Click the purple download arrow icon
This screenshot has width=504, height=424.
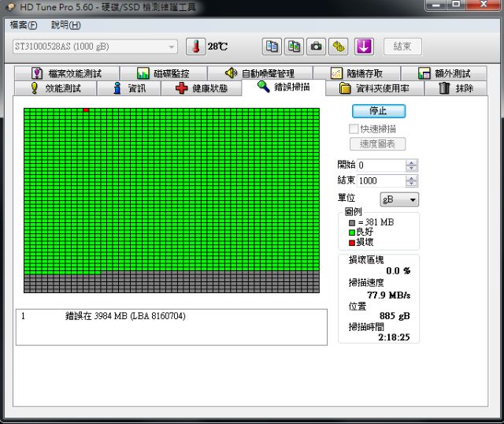coord(363,46)
